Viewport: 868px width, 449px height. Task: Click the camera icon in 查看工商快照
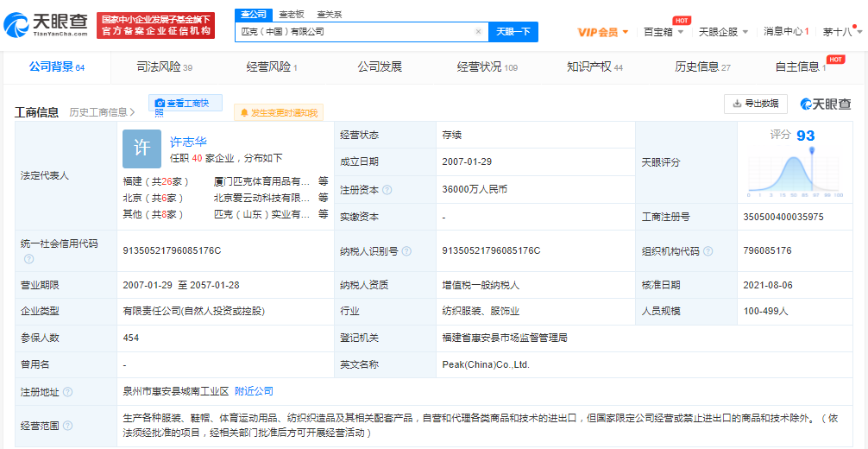pyautogui.click(x=160, y=103)
